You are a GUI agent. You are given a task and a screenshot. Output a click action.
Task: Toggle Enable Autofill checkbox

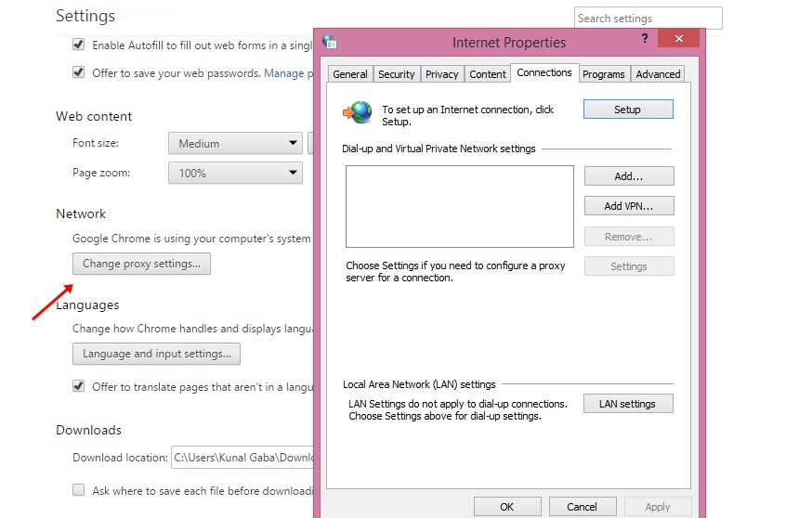pos(79,44)
